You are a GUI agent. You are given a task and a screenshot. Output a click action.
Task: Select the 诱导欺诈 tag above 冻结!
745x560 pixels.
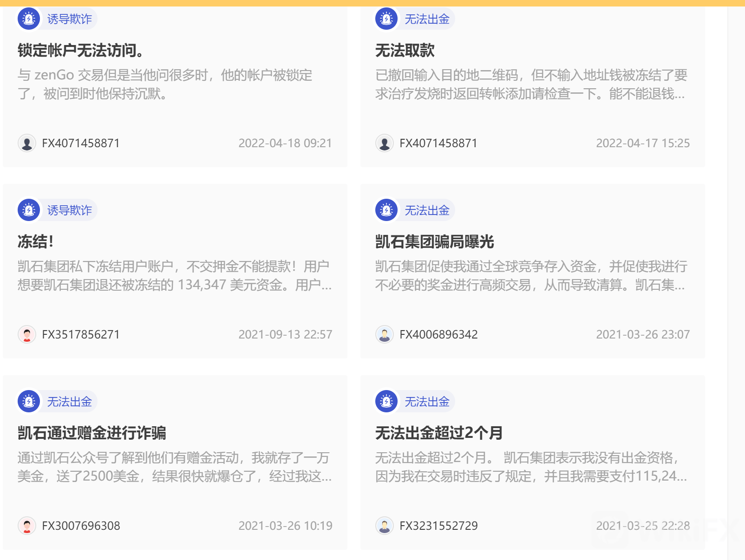69,210
